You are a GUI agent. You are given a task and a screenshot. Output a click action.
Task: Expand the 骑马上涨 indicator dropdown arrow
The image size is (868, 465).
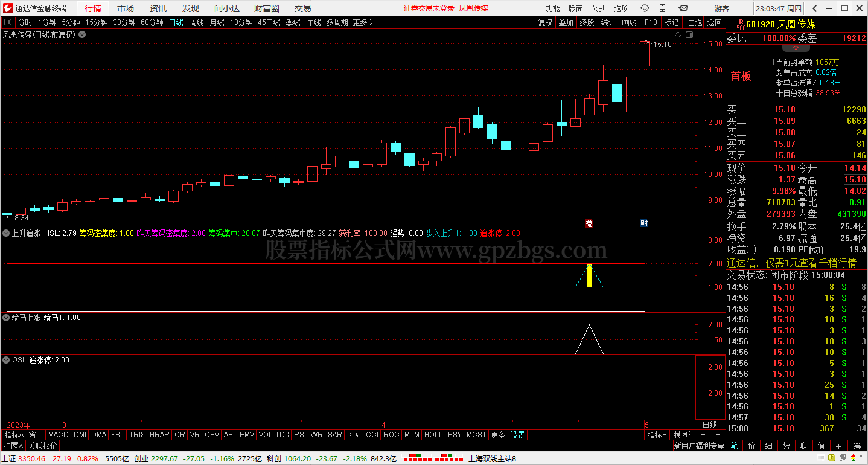click(7, 318)
